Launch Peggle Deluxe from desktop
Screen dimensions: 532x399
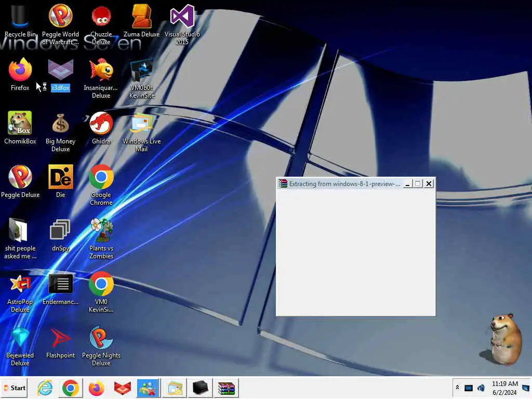point(20,181)
